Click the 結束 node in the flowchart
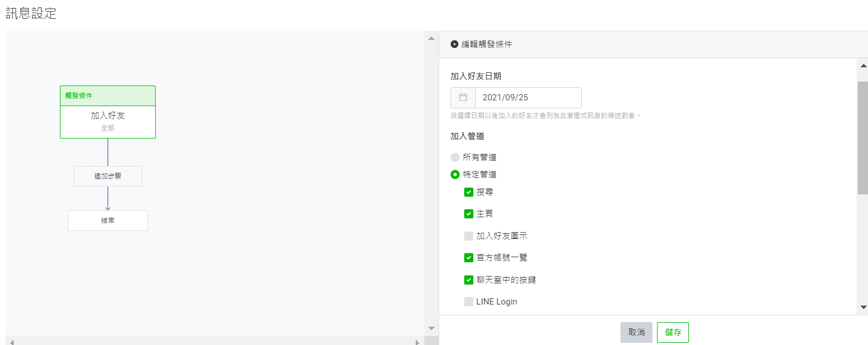 click(108, 221)
